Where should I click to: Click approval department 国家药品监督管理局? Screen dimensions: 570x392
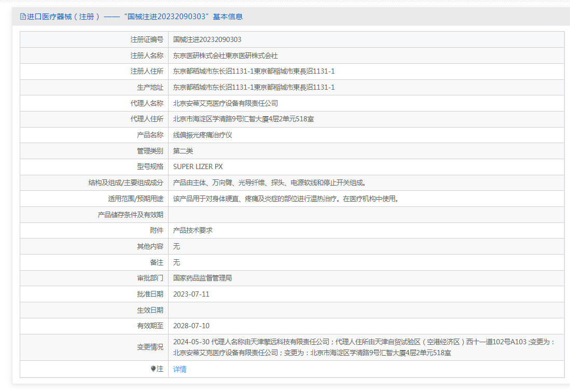[x=202, y=278]
